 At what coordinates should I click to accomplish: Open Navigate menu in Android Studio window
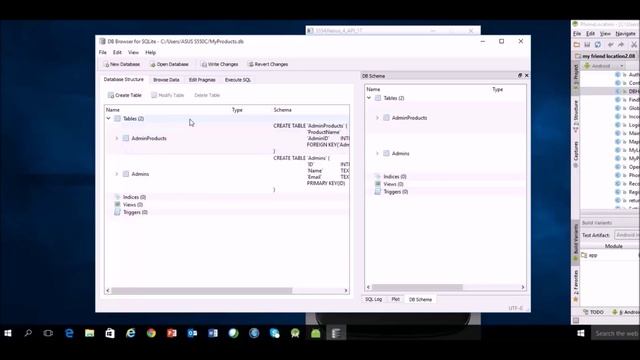pyautogui.click(x=625, y=33)
